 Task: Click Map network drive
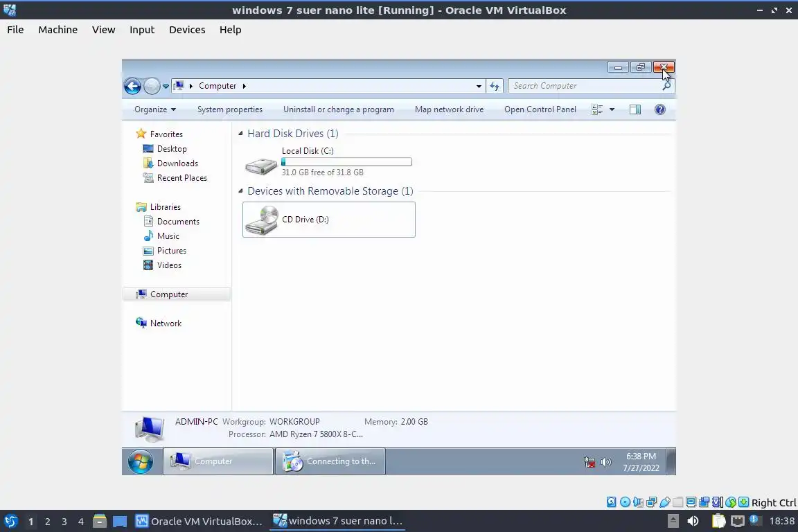[450, 109]
